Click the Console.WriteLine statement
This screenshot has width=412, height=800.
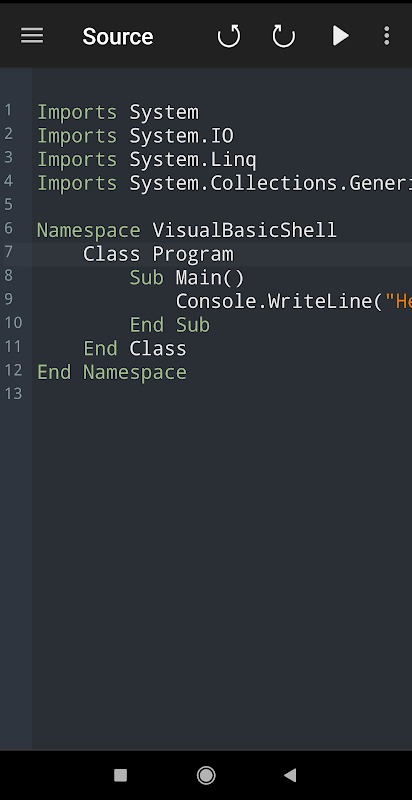pyautogui.click(x=294, y=302)
